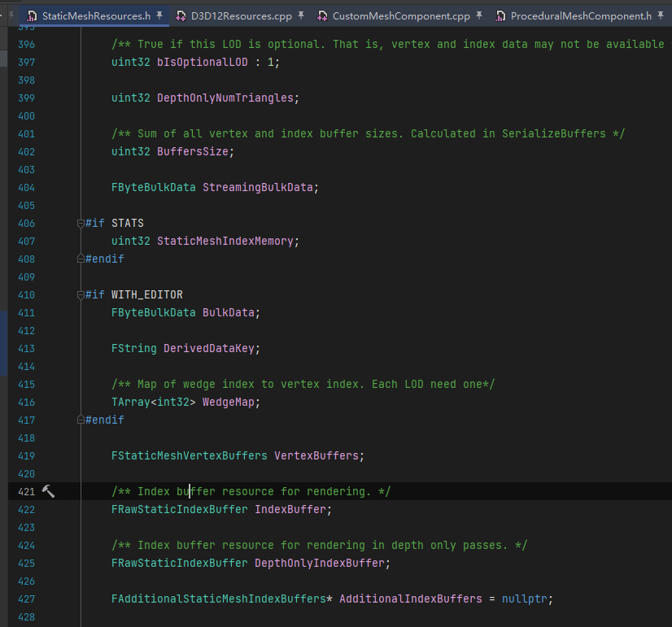The image size is (672, 627).
Task: Switch to the D3D12Resources.cpp tab
Action: click(234, 16)
